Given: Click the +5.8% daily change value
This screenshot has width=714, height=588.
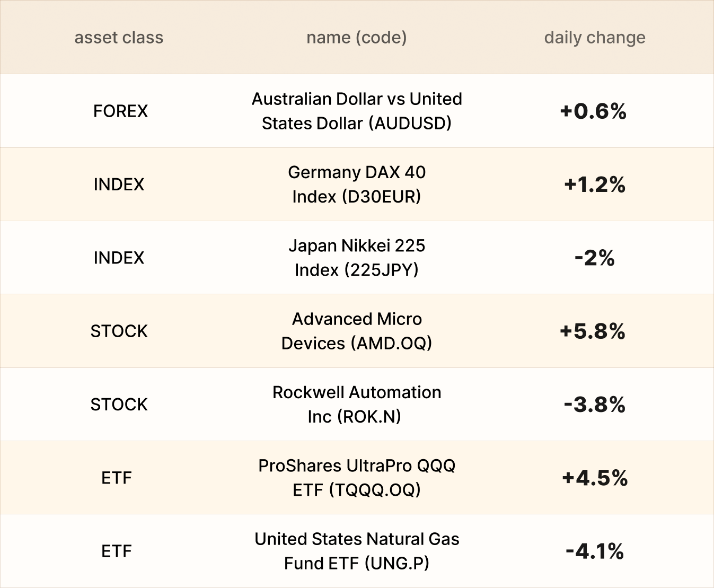Looking at the screenshot, I should [593, 331].
